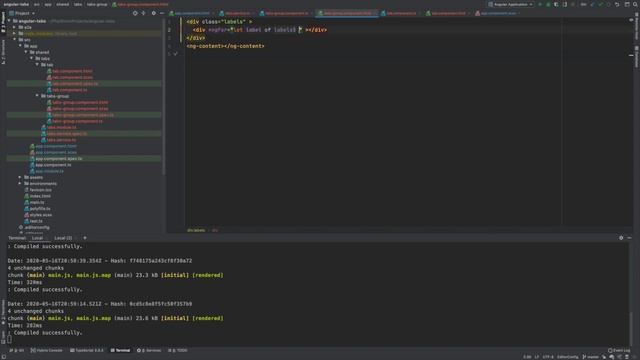Hide the Project panel with minus icon
Viewport: 640px width, 360px height.
[162, 13]
